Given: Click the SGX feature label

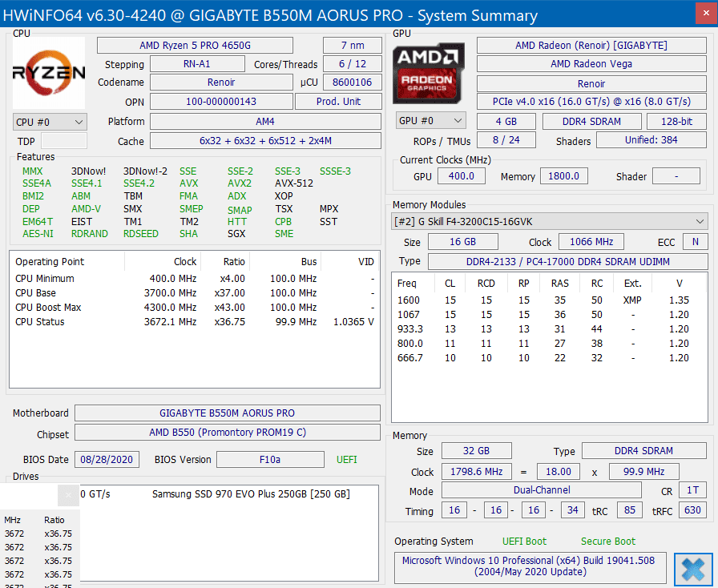Looking at the screenshot, I should tap(236, 234).
